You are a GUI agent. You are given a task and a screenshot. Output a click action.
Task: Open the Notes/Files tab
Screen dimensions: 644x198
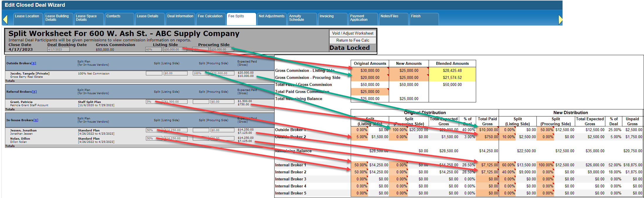point(389,16)
